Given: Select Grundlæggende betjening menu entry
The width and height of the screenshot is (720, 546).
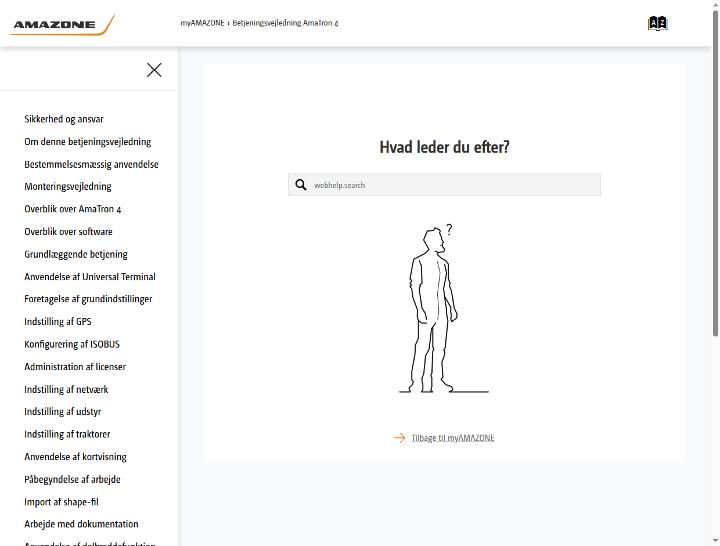Looking at the screenshot, I should tap(76, 254).
